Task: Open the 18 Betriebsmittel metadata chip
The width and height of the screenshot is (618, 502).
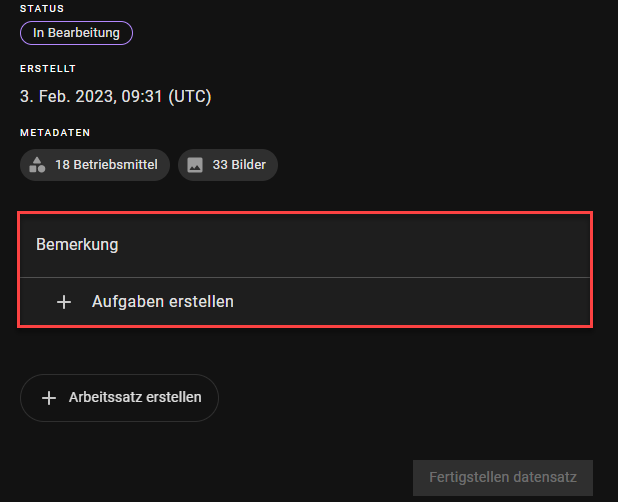Action: point(95,165)
